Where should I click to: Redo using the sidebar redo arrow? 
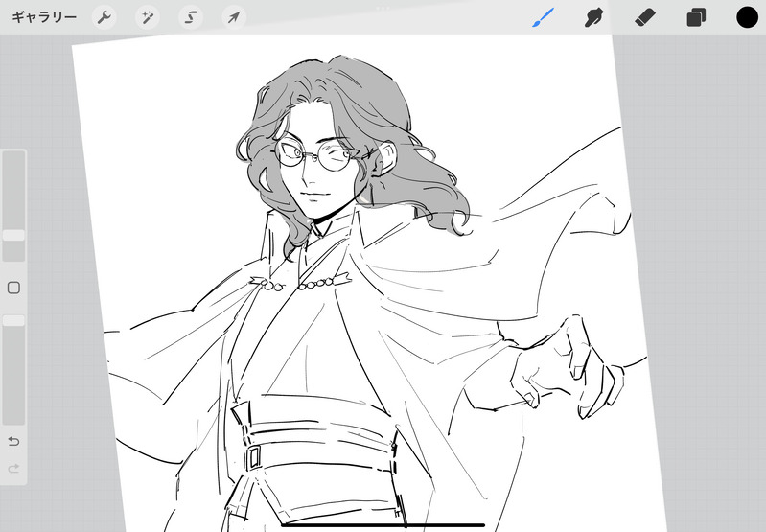(x=13, y=469)
